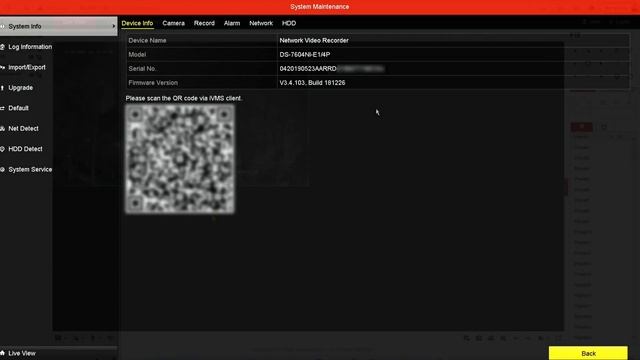Click the Serial No. label
The width and height of the screenshot is (640, 360).
coord(142,69)
